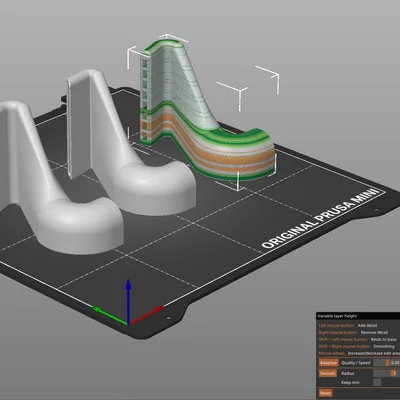Click the Adaptive button
This screenshot has height=400, width=400.
tap(328, 363)
